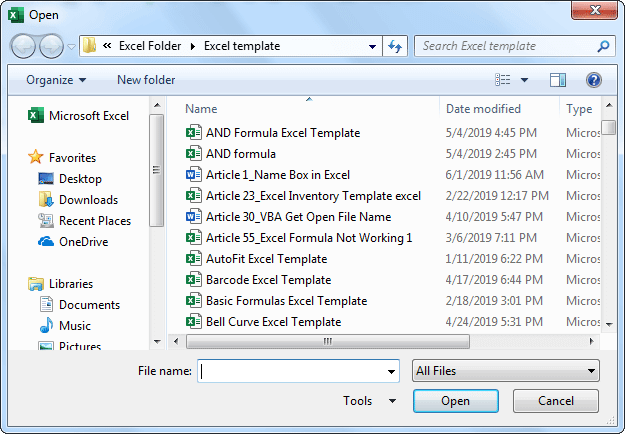Open the recent locations dropdown arrow

click(71, 47)
